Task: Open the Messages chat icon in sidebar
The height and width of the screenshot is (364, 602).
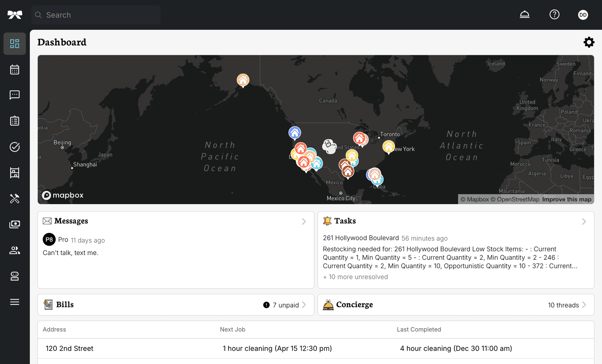Action: pyautogui.click(x=14, y=95)
